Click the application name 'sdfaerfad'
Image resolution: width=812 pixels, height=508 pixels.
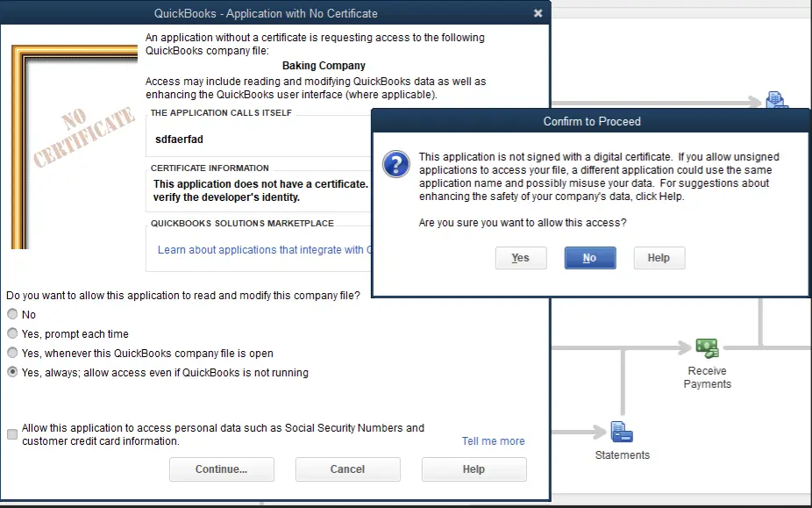click(179, 140)
